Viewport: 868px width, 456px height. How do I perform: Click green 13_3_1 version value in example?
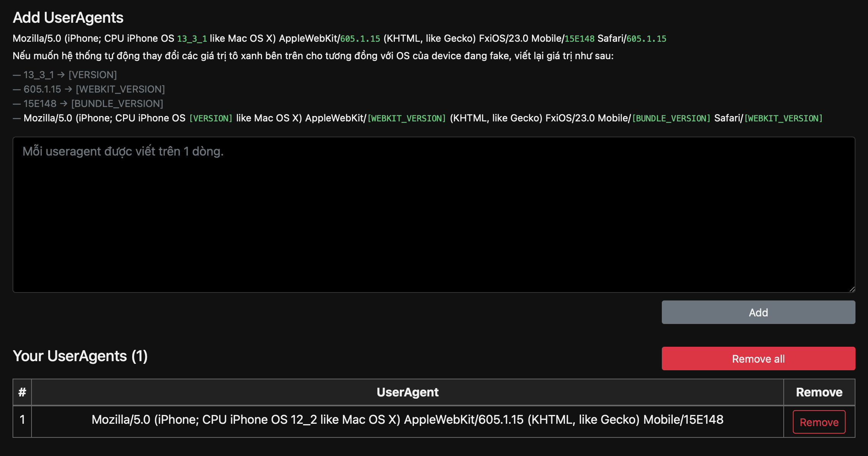point(192,39)
